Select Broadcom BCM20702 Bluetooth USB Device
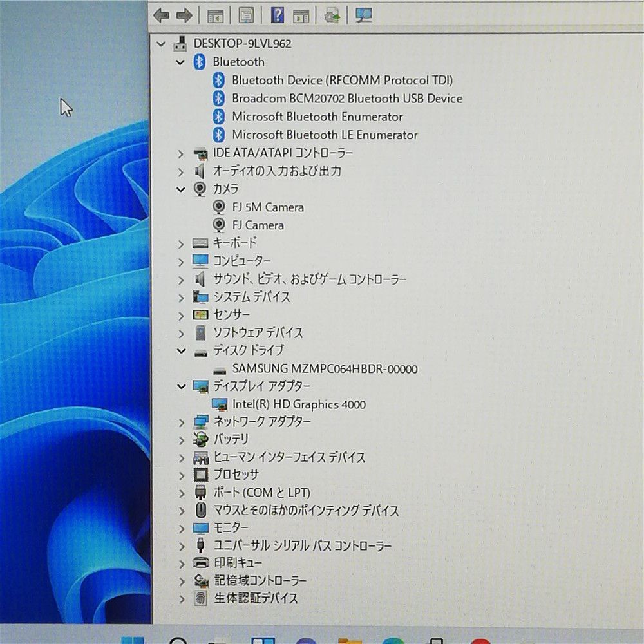 coord(347,99)
